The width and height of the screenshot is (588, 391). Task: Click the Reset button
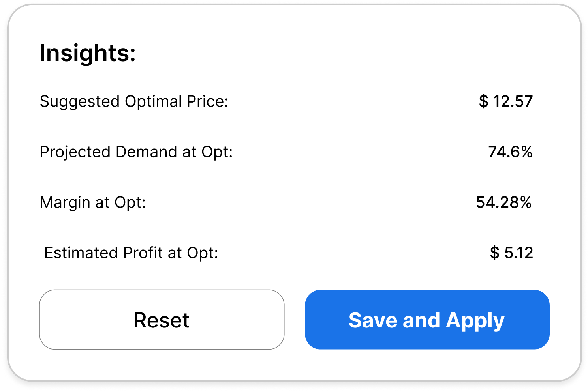point(162,320)
